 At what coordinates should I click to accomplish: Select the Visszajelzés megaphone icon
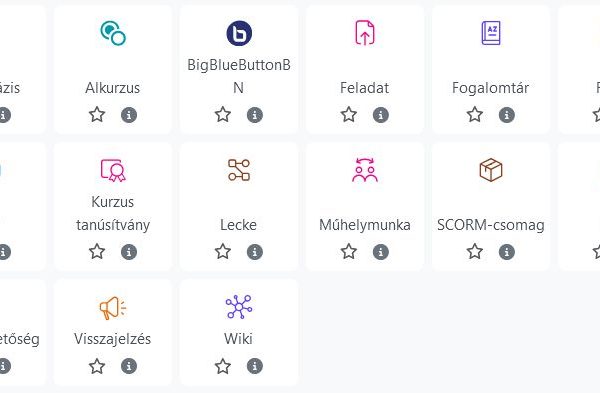coord(113,307)
